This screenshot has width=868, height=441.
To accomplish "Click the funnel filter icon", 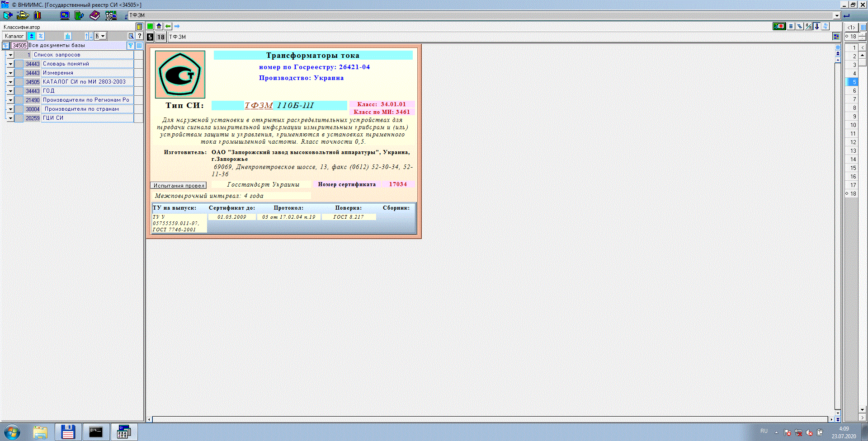I will tap(130, 46).
